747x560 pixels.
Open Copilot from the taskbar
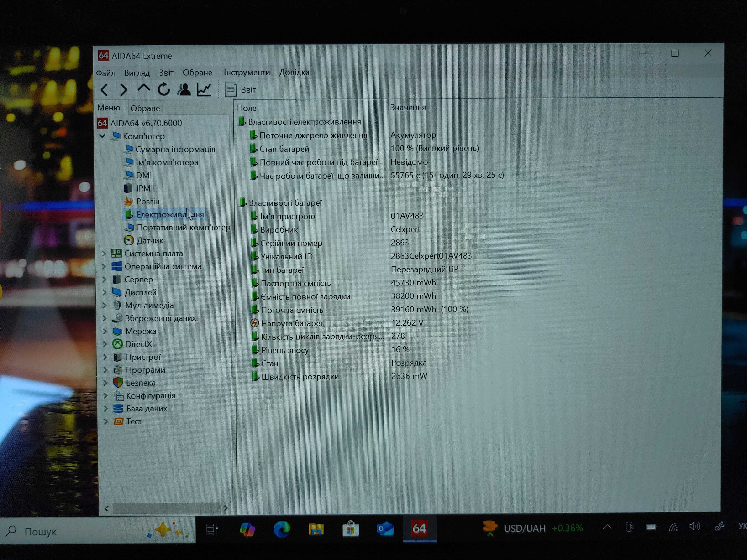[247, 529]
